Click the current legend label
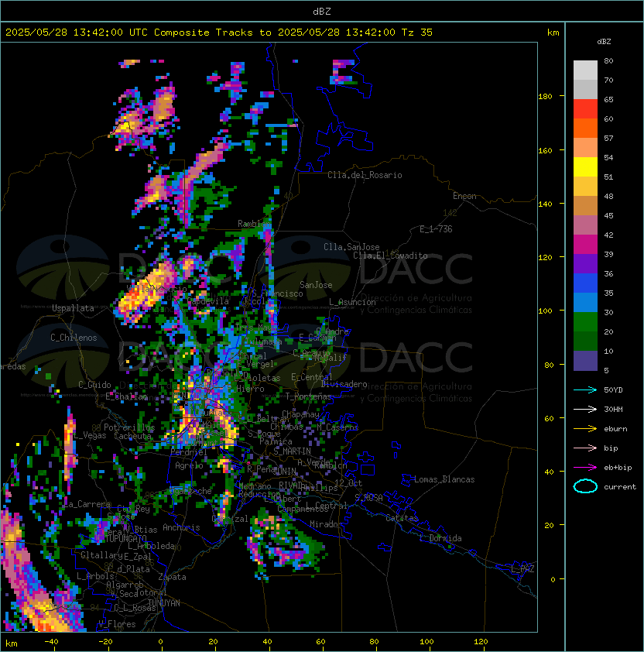The image size is (644, 652). [620, 487]
